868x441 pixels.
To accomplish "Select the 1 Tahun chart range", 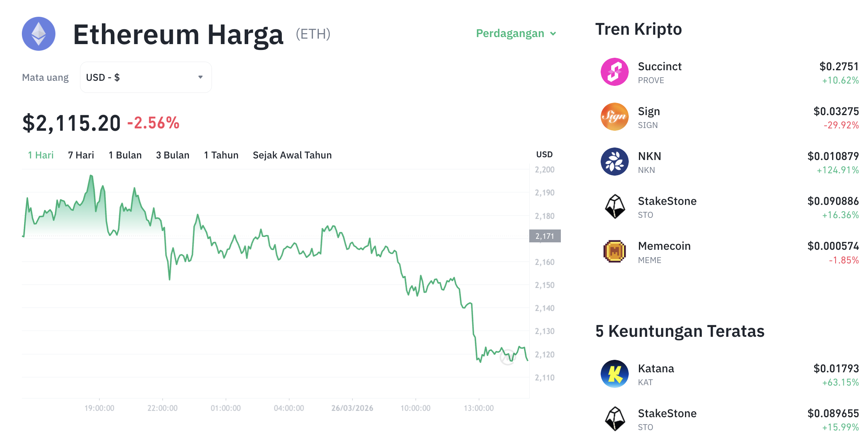I will click(221, 155).
